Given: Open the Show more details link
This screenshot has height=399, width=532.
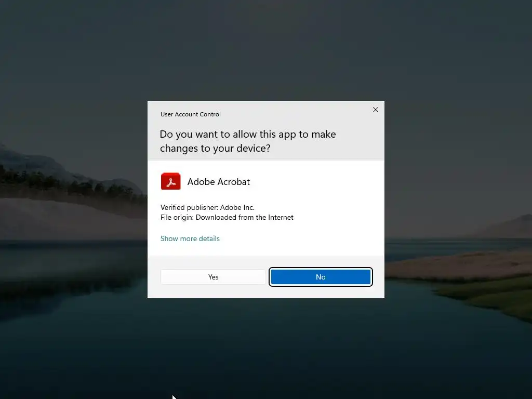Looking at the screenshot, I should (x=190, y=238).
